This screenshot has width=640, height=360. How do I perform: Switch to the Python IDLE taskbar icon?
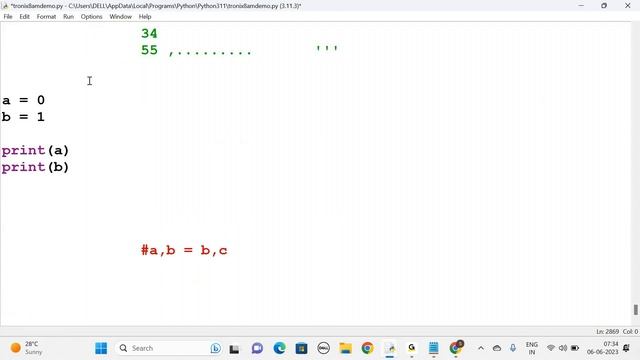pyautogui.click(x=390, y=348)
